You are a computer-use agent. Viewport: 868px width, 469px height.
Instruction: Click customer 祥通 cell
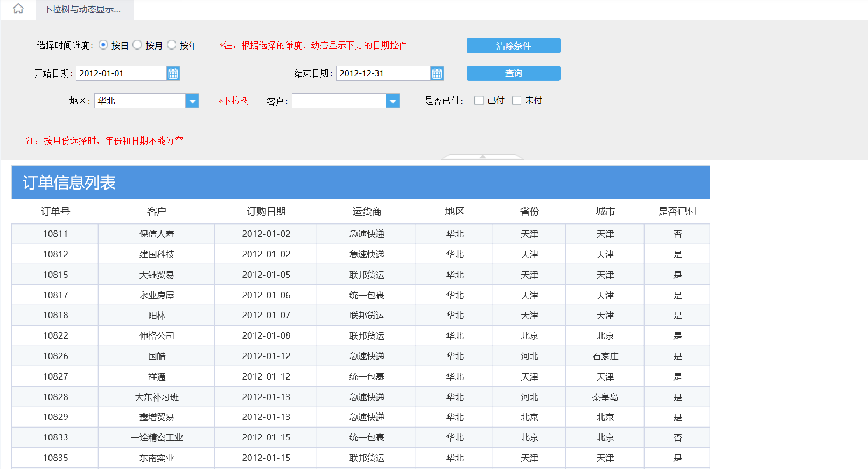(157, 376)
